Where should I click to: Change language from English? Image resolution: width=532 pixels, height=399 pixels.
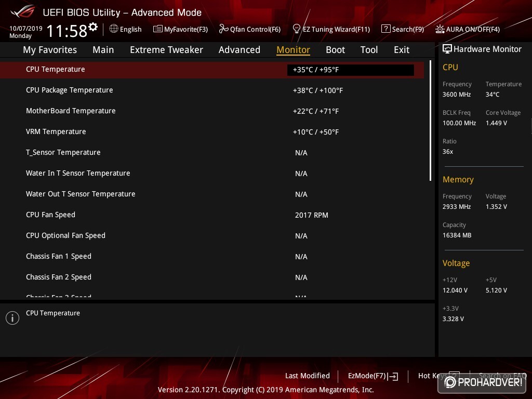point(130,29)
